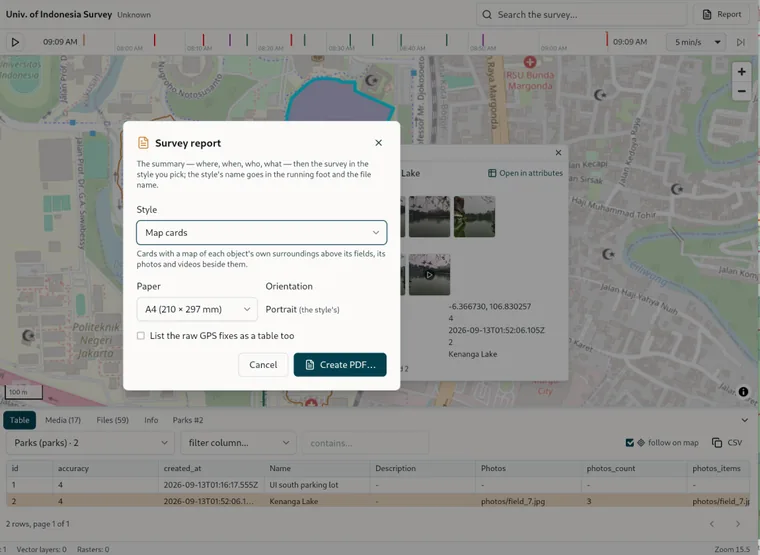Click the purple timeline marker near 08:50 AM
This screenshot has width=760, height=555.
(x=483, y=40)
